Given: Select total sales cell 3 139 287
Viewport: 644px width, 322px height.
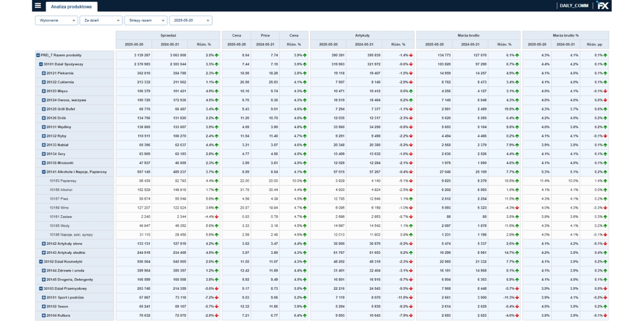Looking at the screenshot, I should [134, 55].
